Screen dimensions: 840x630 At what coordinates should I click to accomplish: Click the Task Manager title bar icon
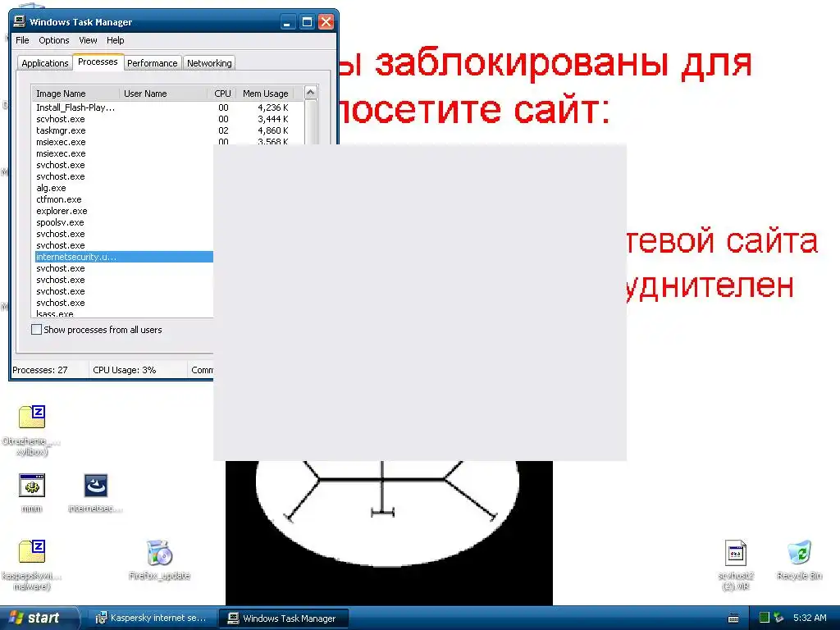(20, 21)
